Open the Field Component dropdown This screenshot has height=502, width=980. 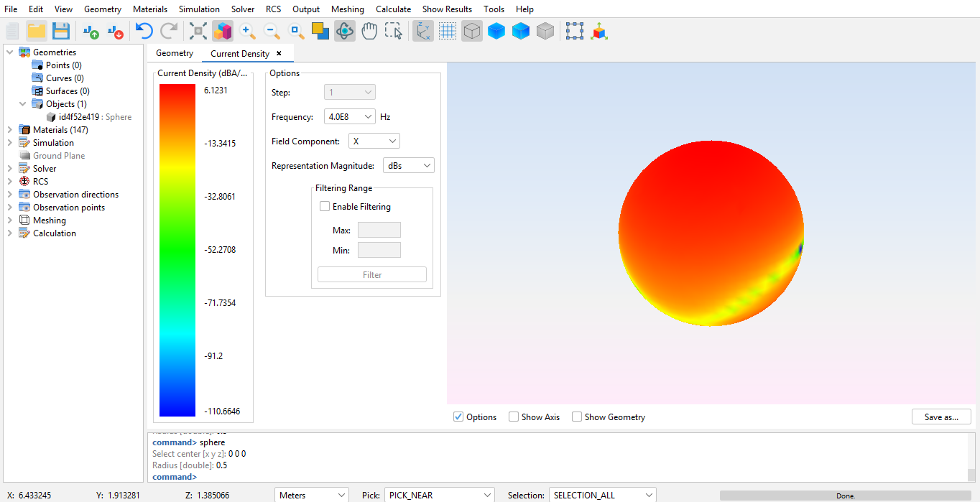point(374,141)
